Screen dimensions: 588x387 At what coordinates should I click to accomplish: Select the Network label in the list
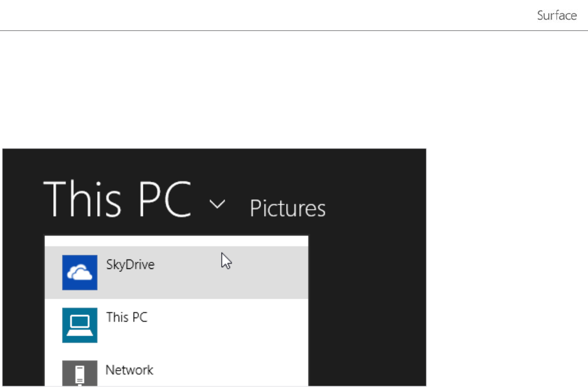tap(129, 370)
